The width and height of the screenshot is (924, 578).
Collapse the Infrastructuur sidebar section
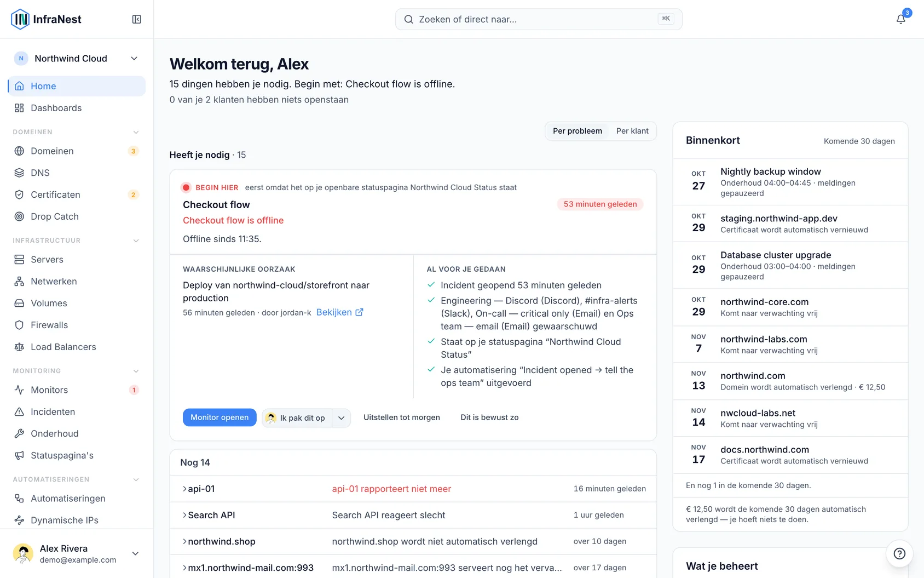(136, 241)
